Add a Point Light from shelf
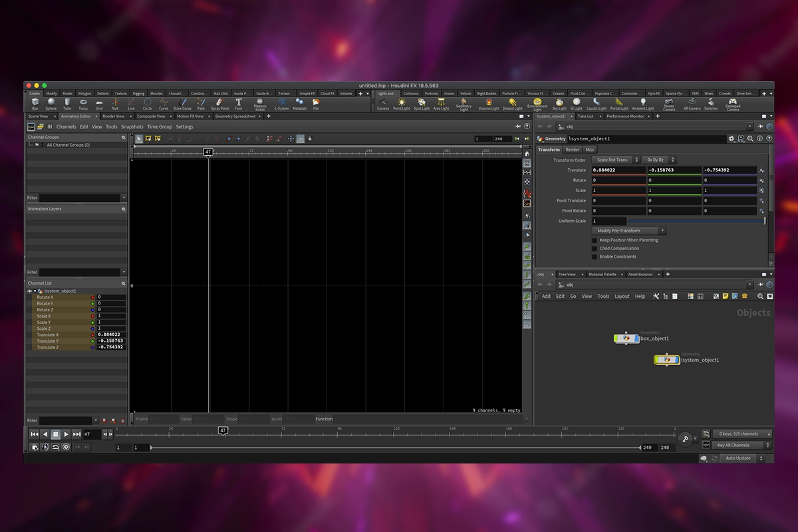The width and height of the screenshot is (798, 532). [401, 102]
